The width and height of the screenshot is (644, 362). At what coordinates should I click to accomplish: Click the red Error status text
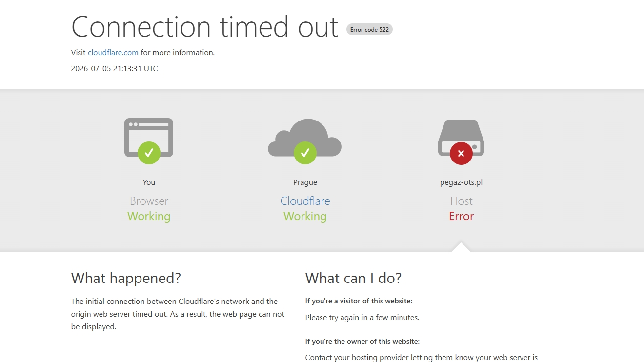point(461,216)
